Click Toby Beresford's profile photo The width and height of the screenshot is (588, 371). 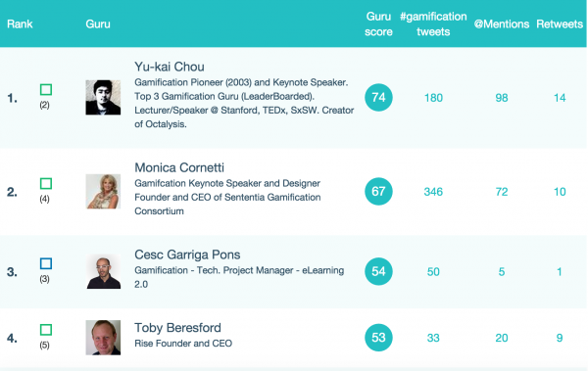coord(103,338)
